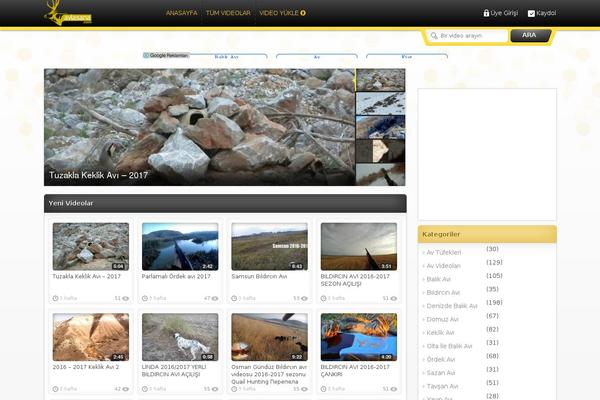Click the magnifier icon in the search box
Image resolution: width=600 pixels, height=400 pixels.
pyautogui.click(x=434, y=36)
